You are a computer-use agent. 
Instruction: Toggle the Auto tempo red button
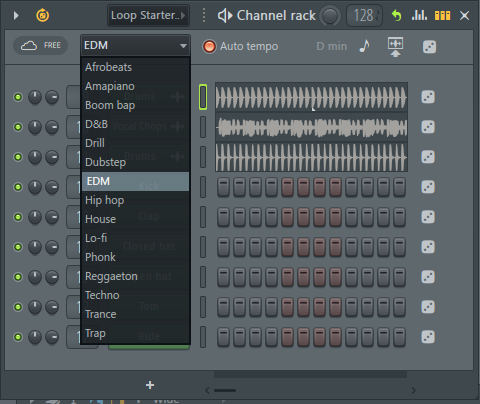tap(209, 46)
